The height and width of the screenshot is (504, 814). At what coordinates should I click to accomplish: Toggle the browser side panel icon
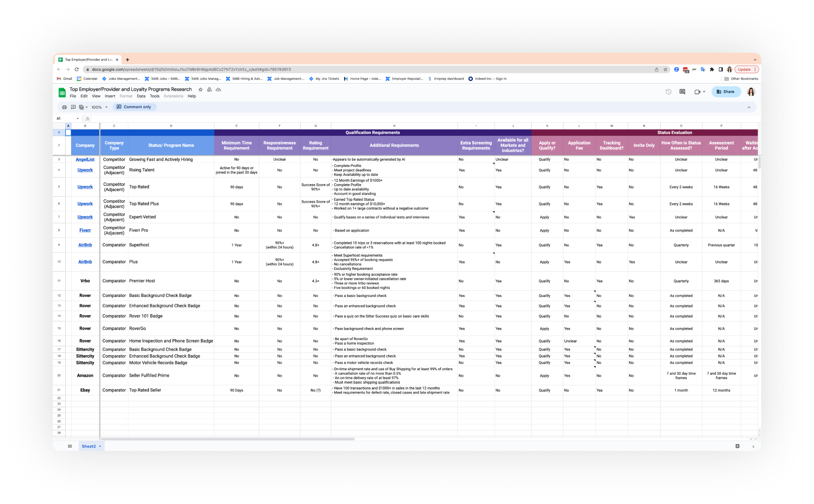point(720,69)
